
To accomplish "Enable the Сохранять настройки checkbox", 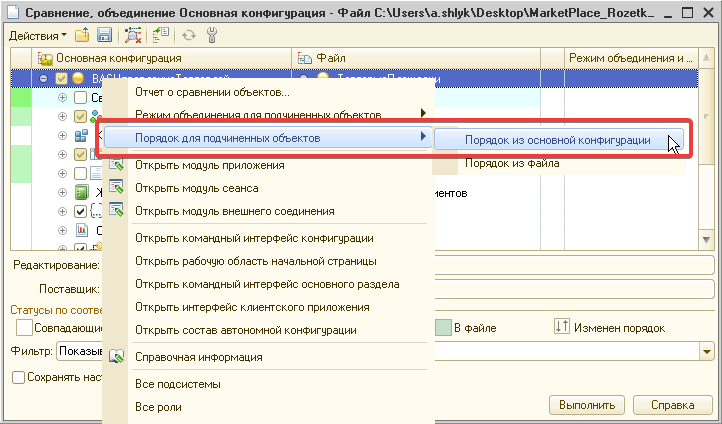I will point(18,377).
